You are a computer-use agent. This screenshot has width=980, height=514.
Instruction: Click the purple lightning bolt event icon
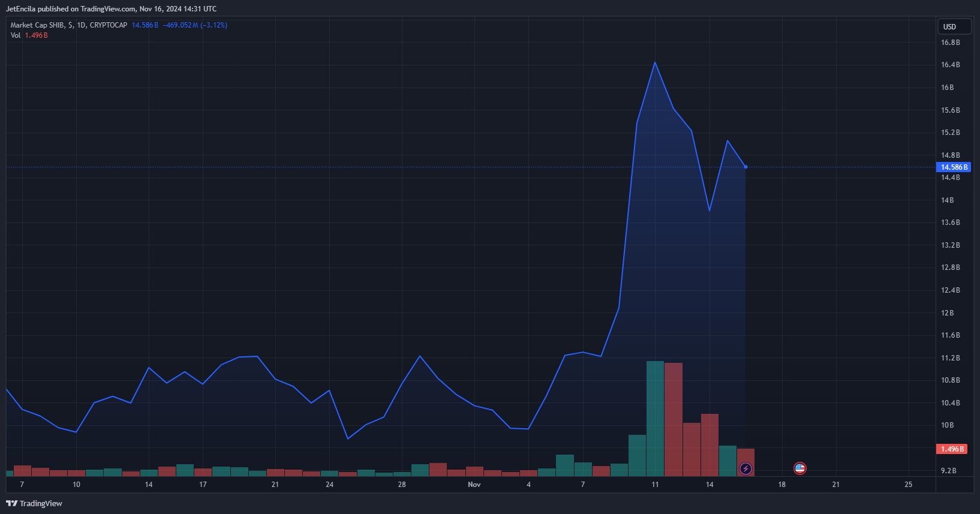coord(745,468)
